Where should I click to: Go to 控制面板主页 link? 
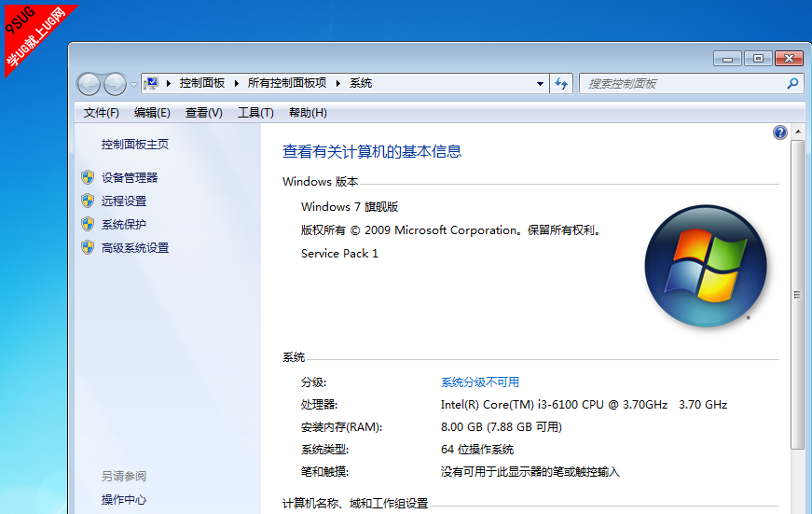click(x=134, y=144)
